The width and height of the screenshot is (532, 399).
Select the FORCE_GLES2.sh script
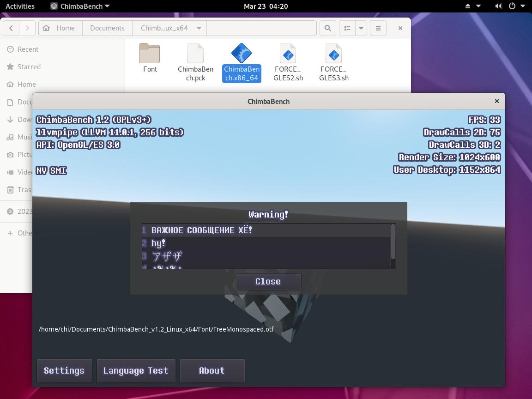pos(288,62)
